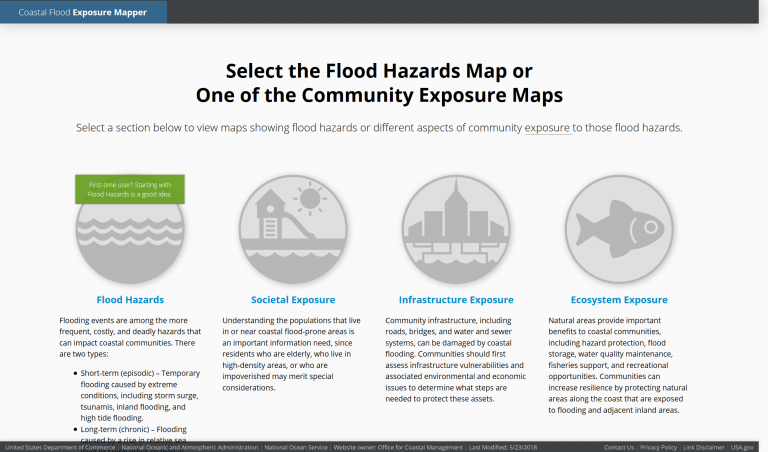View the Privacy Policy footer link
Screen dimensions: 768x452
point(659,446)
